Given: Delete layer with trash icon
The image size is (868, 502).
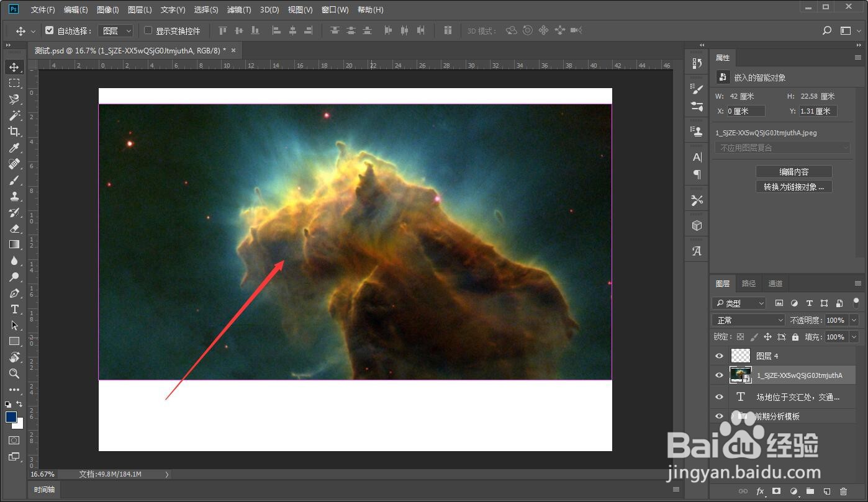Looking at the screenshot, I should click(843, 491).
